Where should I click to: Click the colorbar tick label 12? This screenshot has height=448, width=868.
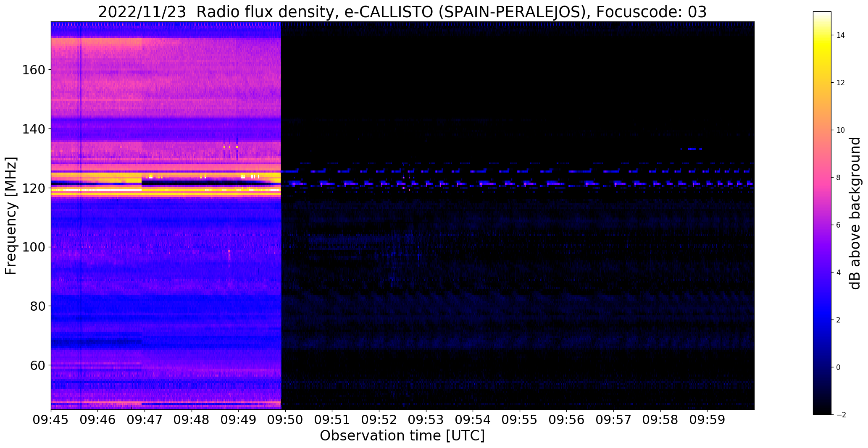[840, 83]
